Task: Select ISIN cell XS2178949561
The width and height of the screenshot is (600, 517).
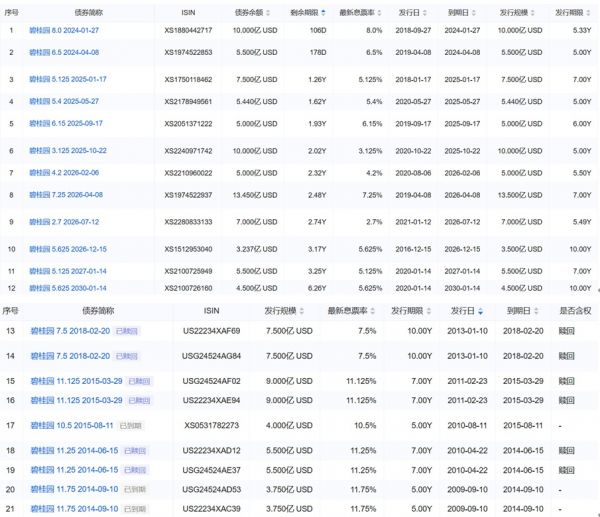Action: point(188,102)
